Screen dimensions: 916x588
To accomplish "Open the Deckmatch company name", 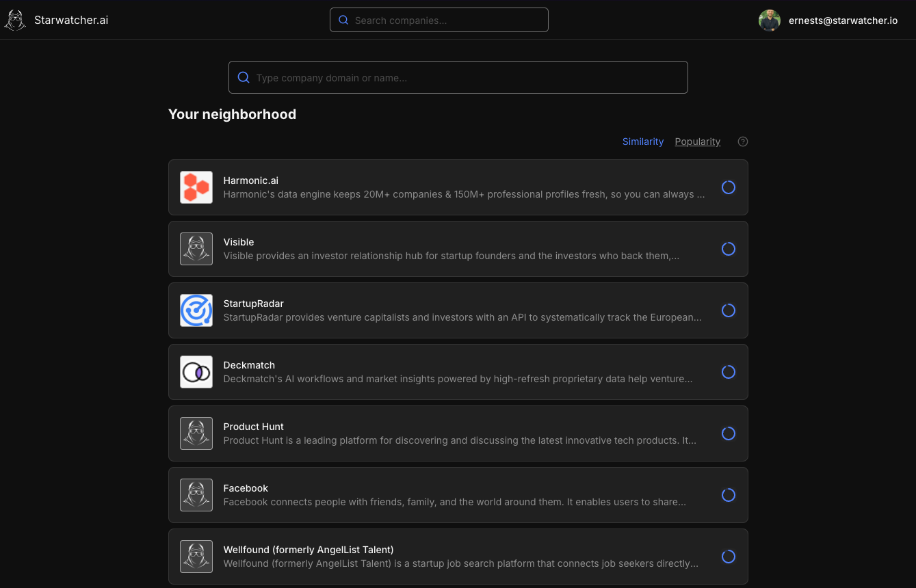I will tap(249, 365).
